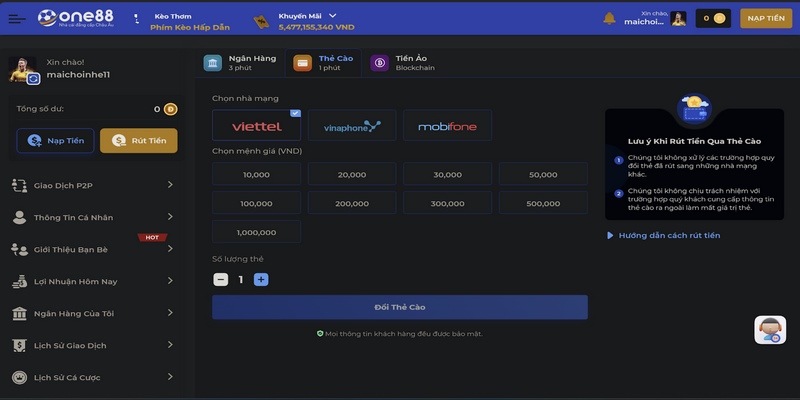Click the Giới Thiệu Bạn Bè people icon
This screenshot has height=400, width=800.
(19, 249)
